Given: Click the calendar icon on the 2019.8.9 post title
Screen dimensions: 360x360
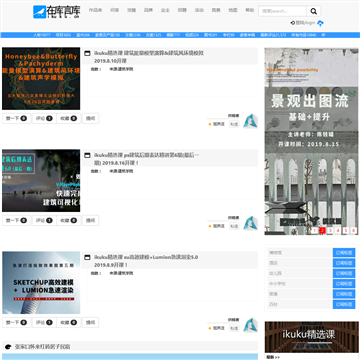Looking at the screenshot, I should tap(87, 257).
